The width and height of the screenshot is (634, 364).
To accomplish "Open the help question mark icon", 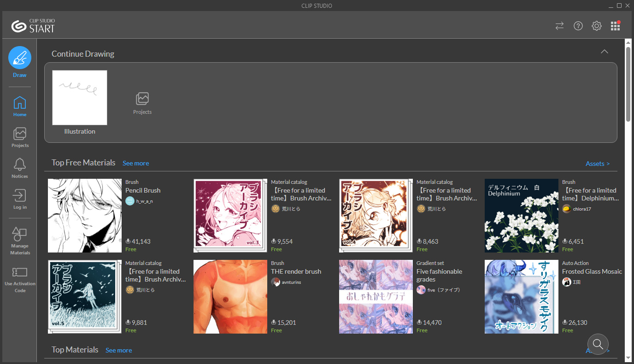I will coord(578,26).
